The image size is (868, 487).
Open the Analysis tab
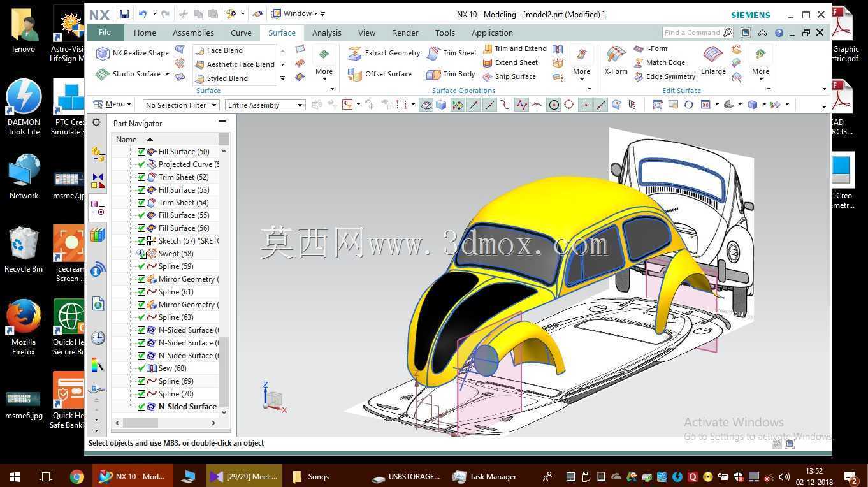point(327,33)
